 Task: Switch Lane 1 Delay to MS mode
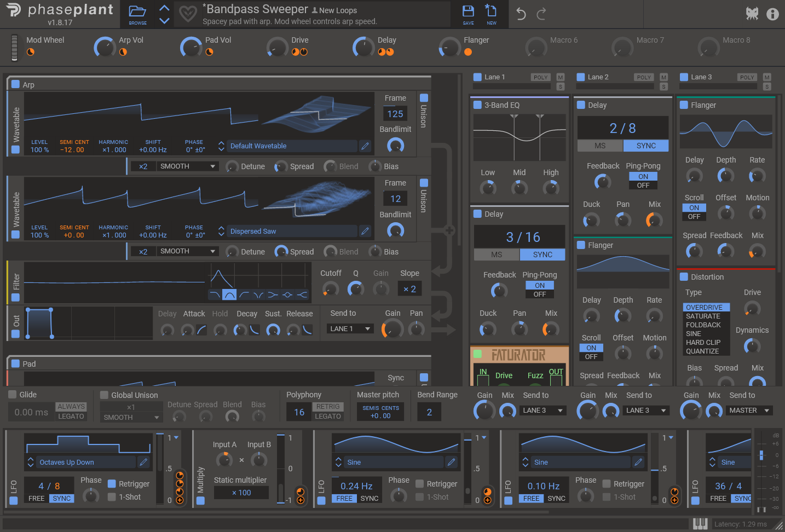click(x=497, y=255)
